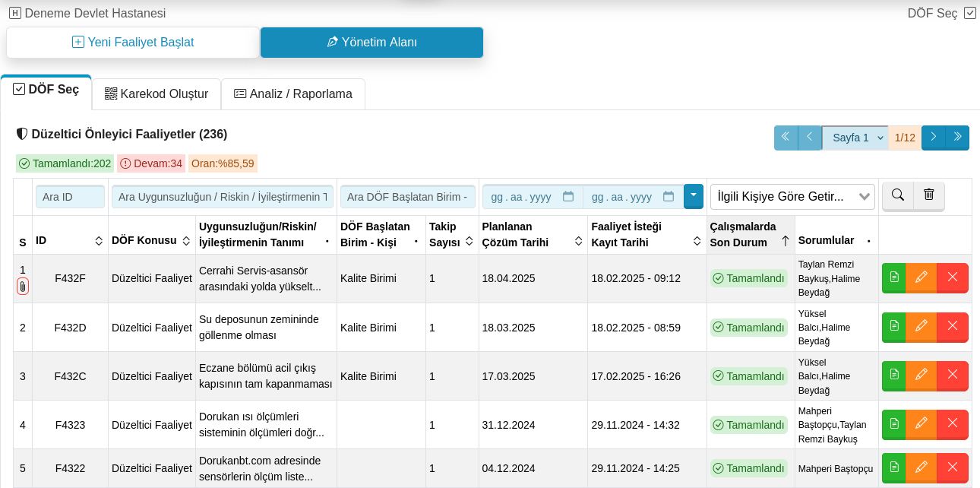Expand İlgili Kişiye Göre Getir dropdown

[x=792, y=197]
